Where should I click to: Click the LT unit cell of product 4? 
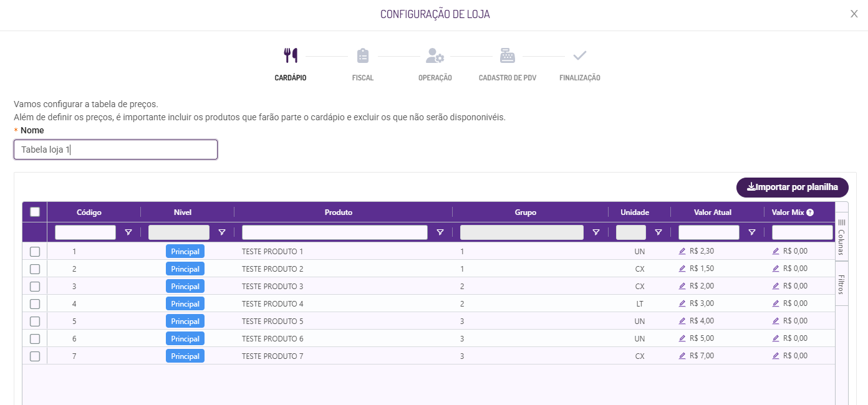[x=640, y=303]
